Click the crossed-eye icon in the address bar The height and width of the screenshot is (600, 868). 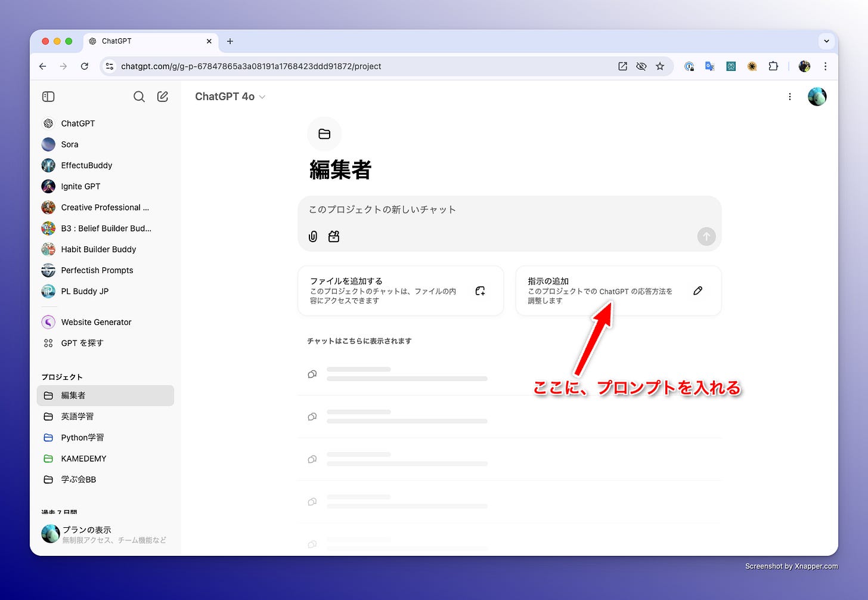click(x=641, y=66)
